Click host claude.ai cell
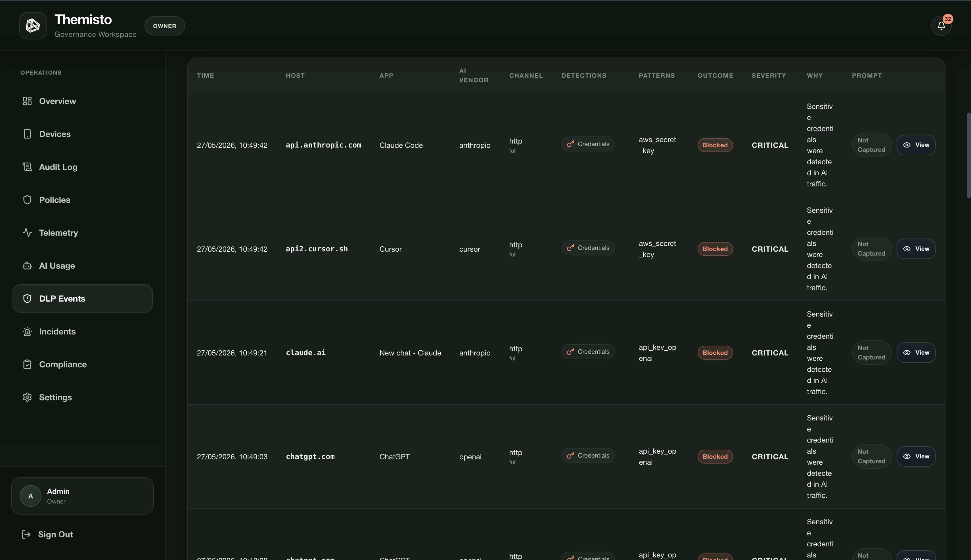The height and width of the screenshot is (560, 971). point(305,353)
